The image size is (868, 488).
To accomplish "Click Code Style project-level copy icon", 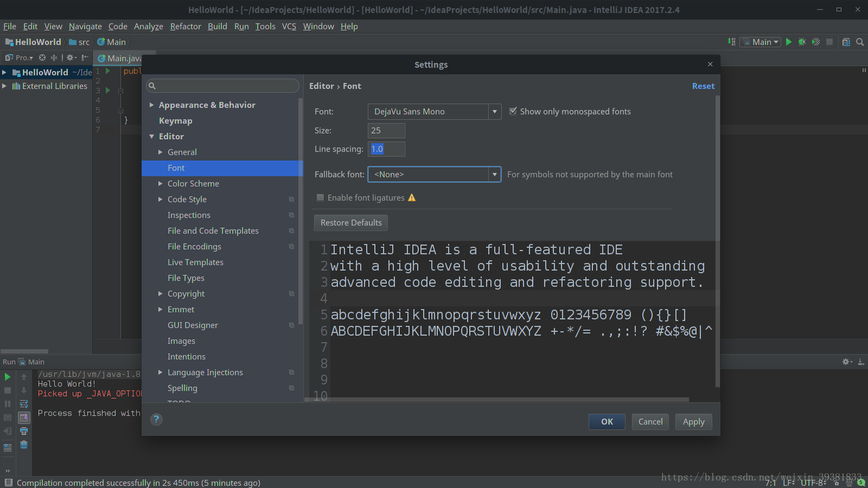I will (x=291, y=200).
